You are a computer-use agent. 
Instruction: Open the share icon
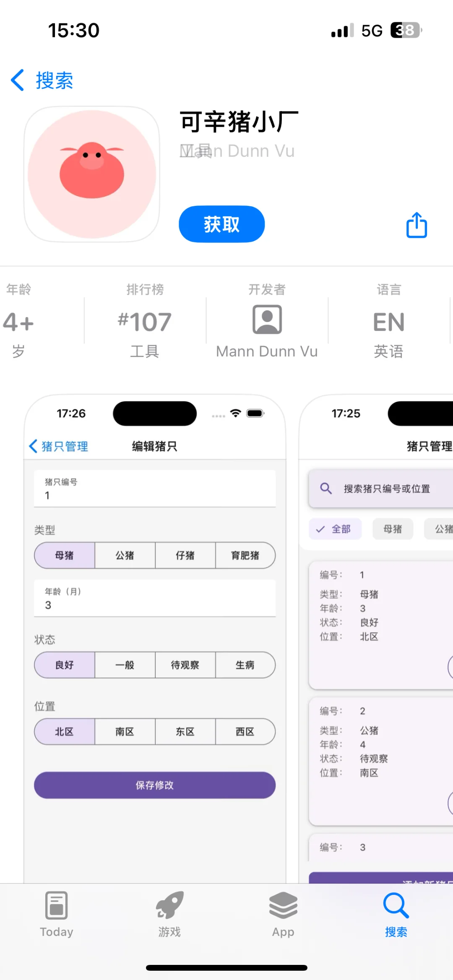(x=417, y=225)
